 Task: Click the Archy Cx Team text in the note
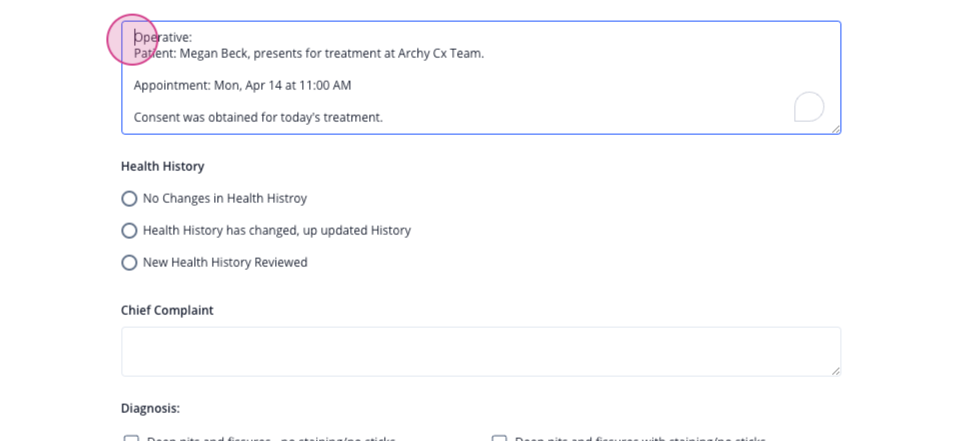pos(441,54)
